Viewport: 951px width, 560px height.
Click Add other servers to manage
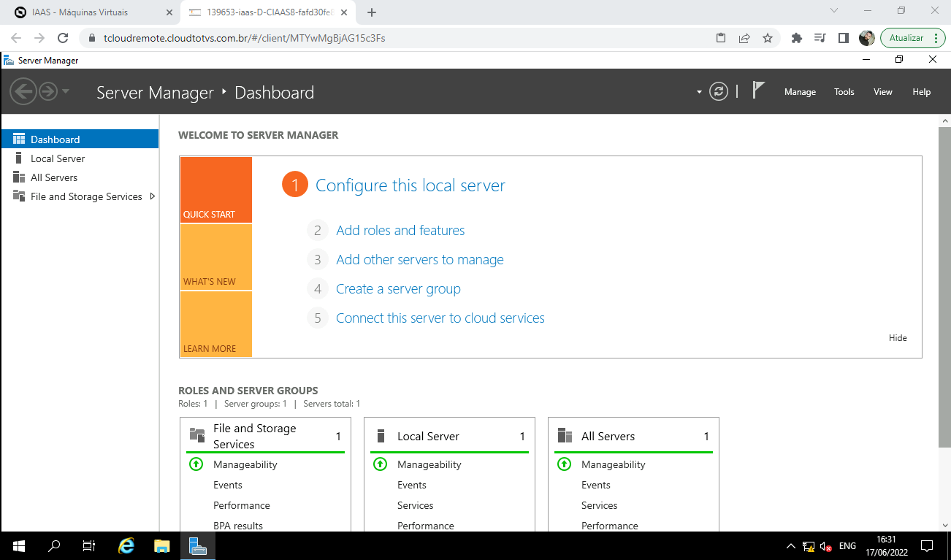[x=420, y=260]
